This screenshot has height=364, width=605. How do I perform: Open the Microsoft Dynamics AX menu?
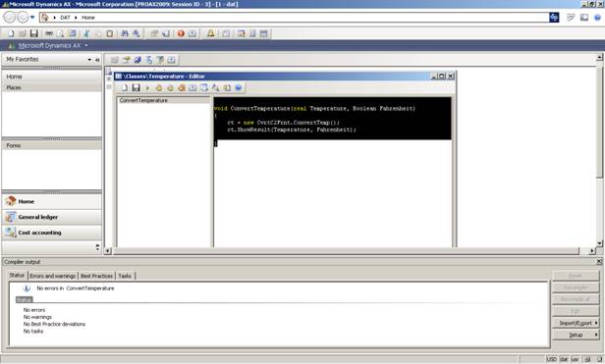point(49,45)
